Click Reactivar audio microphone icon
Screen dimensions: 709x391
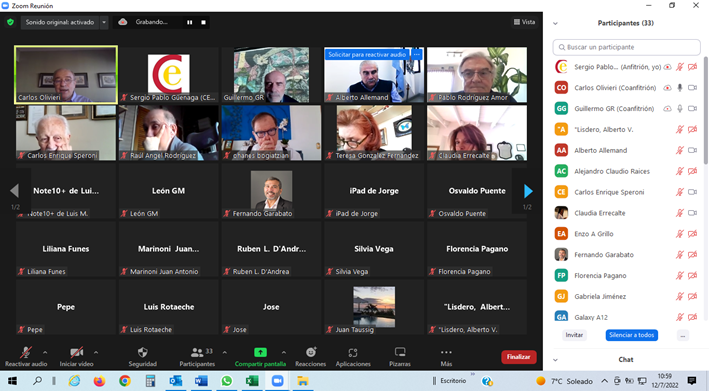pos(26,352)
